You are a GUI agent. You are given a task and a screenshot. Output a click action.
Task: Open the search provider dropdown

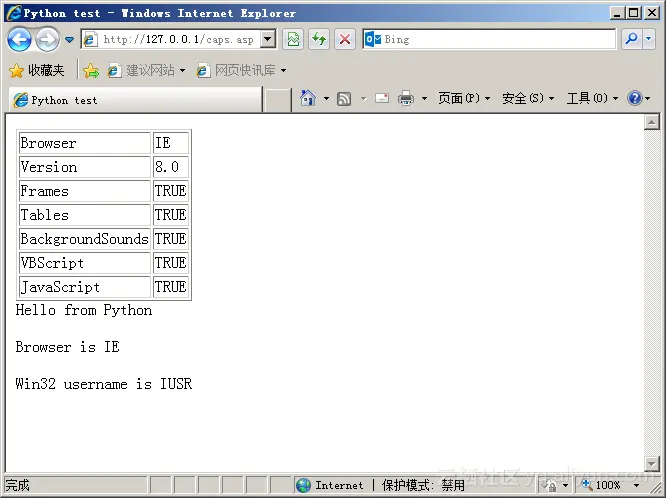pos(649,39)
